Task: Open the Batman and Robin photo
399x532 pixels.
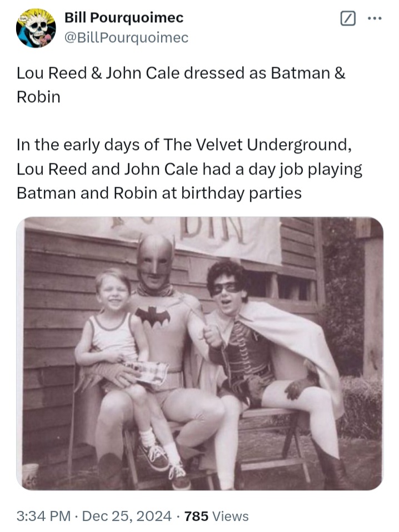Action: 200,353
